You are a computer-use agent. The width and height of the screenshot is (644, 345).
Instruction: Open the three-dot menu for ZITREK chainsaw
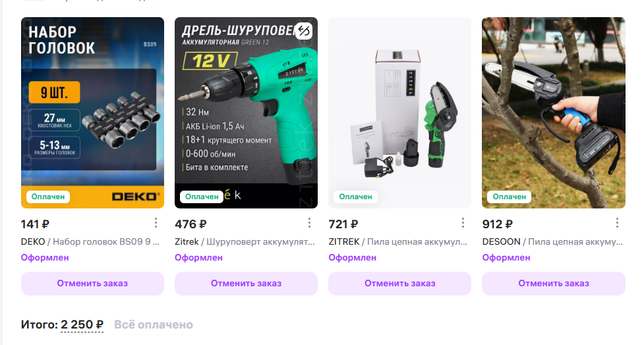coord(463,223)
